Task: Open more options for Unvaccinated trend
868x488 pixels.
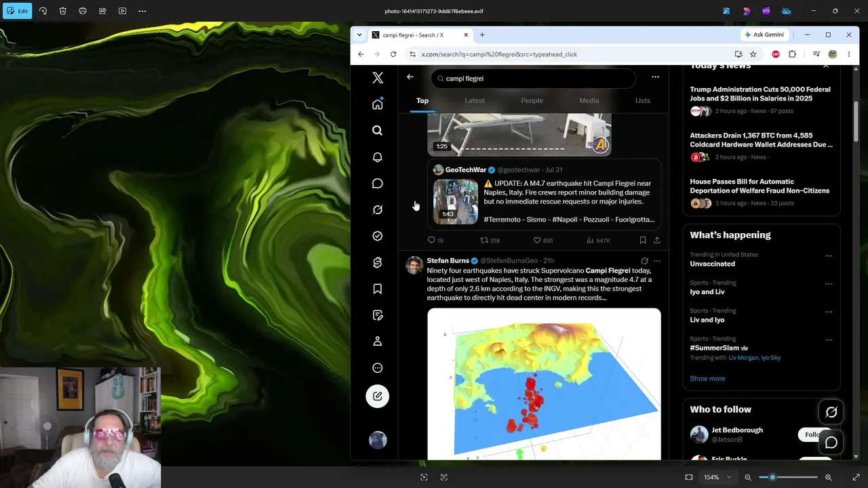Action: 829,256
